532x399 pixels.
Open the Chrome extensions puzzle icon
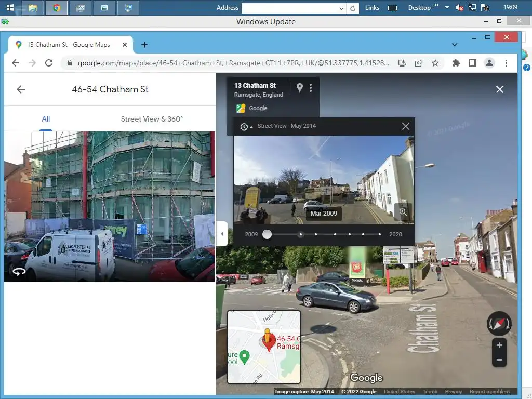point(456,63)
